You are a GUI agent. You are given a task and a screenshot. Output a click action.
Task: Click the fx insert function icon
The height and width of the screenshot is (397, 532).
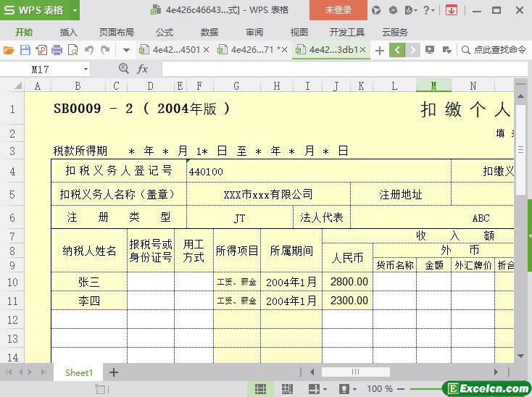(x=142, y=69)
